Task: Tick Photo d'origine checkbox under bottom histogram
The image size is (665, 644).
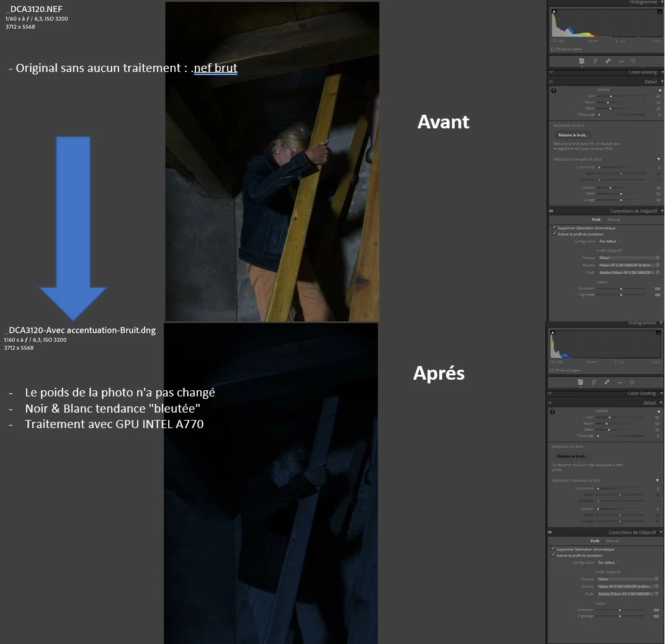Action: point(551,370)
